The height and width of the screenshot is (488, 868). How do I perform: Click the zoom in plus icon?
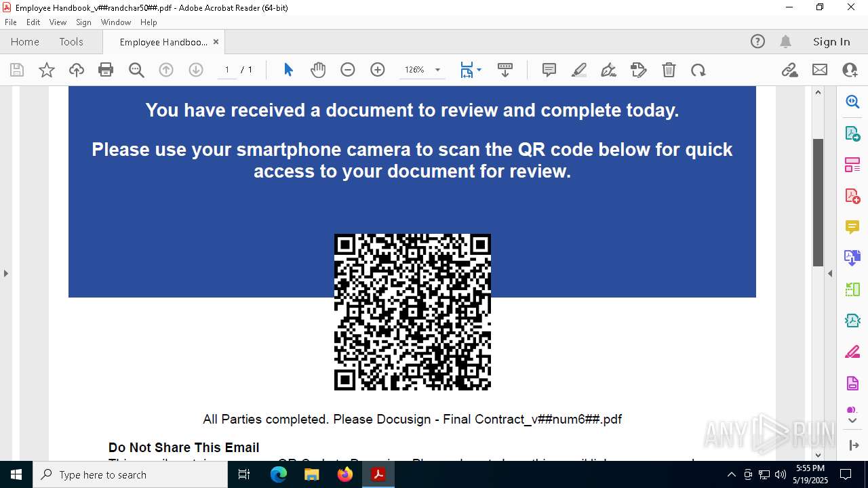[x=378, y=70]
